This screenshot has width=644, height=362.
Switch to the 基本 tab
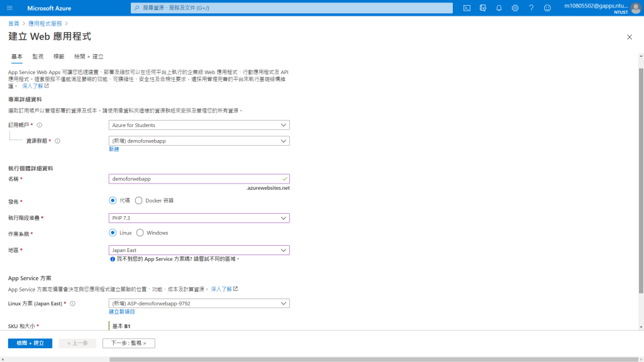17,57
